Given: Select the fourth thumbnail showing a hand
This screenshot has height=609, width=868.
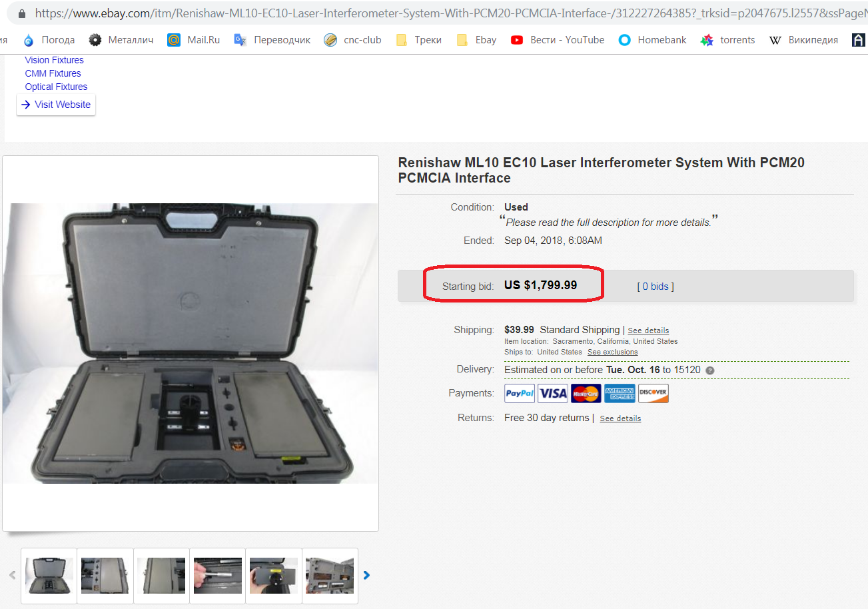Looking at the screenshot, I should pos(218,576).
